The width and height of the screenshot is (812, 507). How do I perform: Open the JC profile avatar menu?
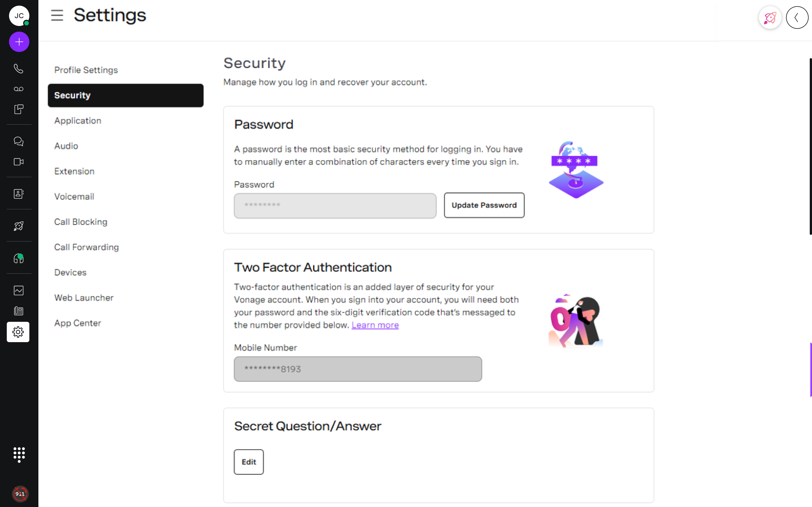click(19, 16)
